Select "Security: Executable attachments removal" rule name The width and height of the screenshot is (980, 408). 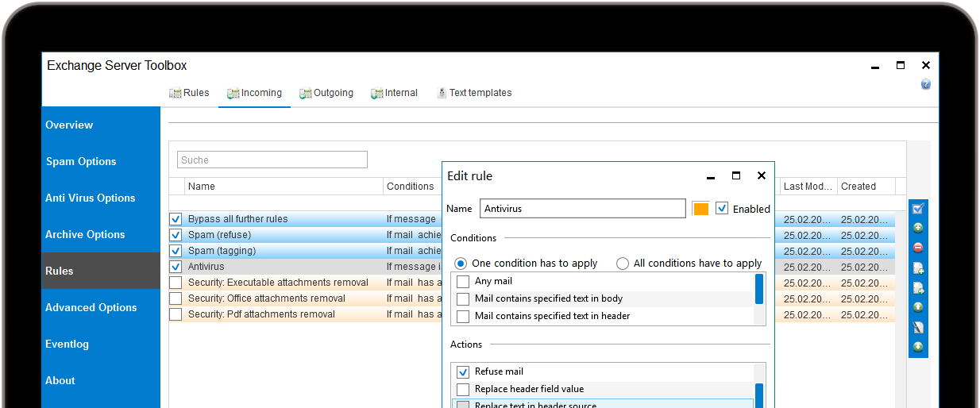click(x=278, y=283)
